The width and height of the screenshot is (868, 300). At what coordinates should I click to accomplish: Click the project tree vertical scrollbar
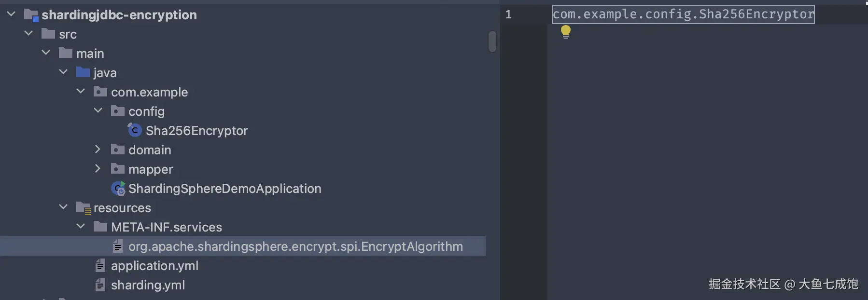[x=492, y=41]
